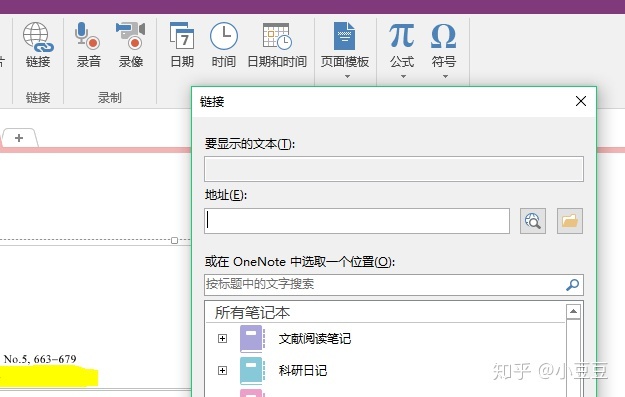Open dropdown arrow under 符号
Image resolution: width=625 pixels, height=397 pixels.
point(445,76)
